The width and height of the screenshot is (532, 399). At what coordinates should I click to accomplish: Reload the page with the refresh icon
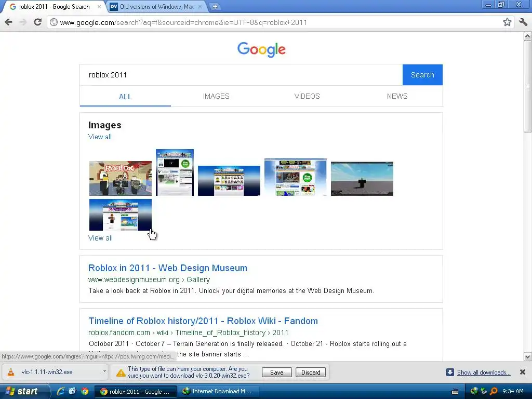(x=37, y=22)
